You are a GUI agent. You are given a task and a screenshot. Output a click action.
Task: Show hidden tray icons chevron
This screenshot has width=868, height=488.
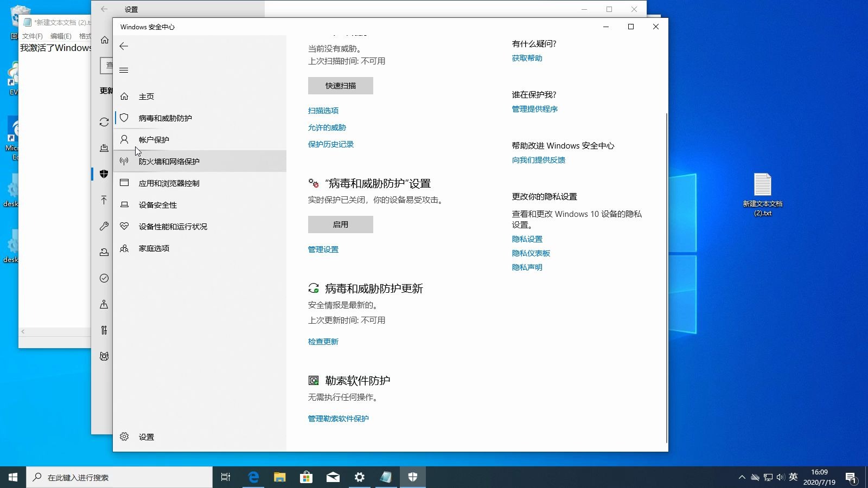(742, 477)
